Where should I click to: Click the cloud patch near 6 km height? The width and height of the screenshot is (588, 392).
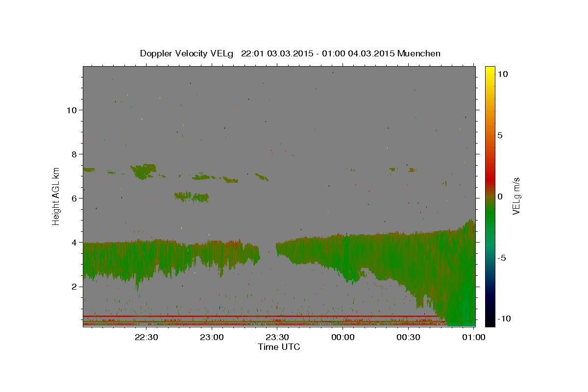[192, 197]
